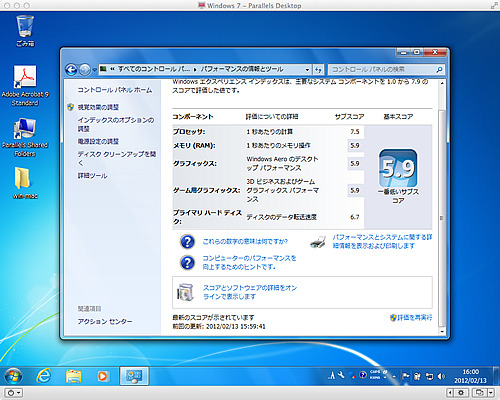Click the scrollbar up arrow
The width and height of the screenshot is (500, 400).
(442, 83)
